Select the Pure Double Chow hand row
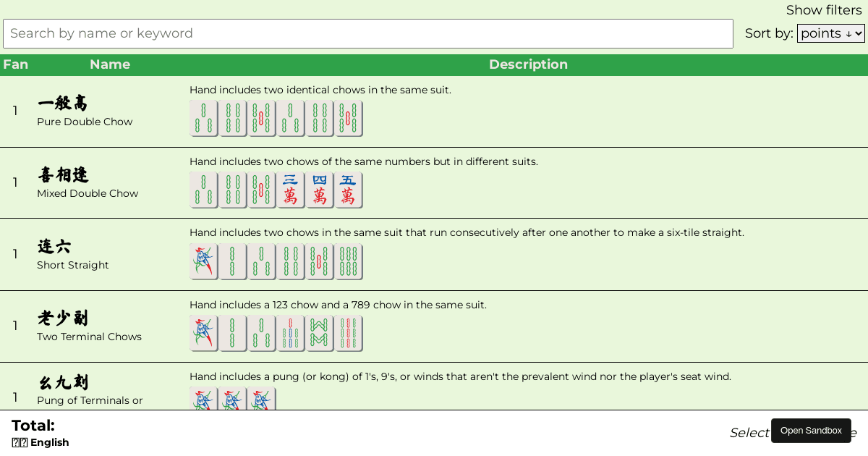Screen dimensions: 868x456 [x=434, y=111]
